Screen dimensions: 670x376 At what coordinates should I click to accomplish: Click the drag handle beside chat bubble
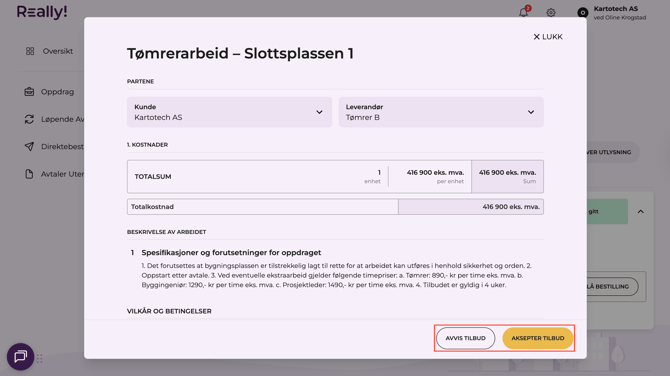(x=40, y=359)
